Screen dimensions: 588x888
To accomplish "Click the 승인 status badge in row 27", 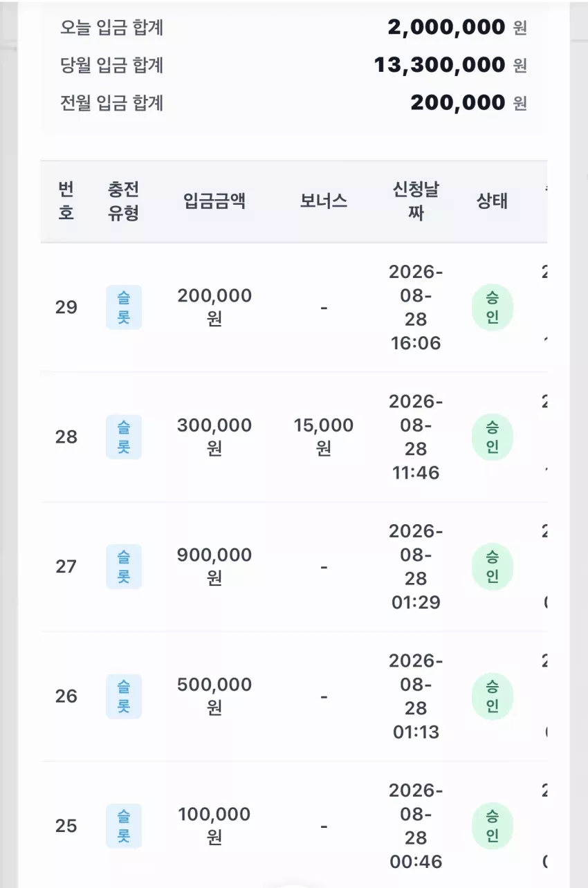I will point(493,566).
